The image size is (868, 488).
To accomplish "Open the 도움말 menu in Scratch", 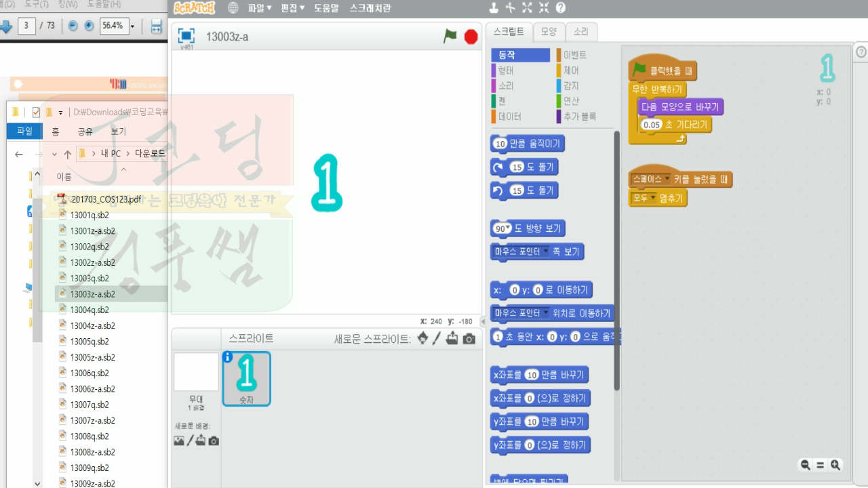I will pyautogui.click(x=326, y=8).
